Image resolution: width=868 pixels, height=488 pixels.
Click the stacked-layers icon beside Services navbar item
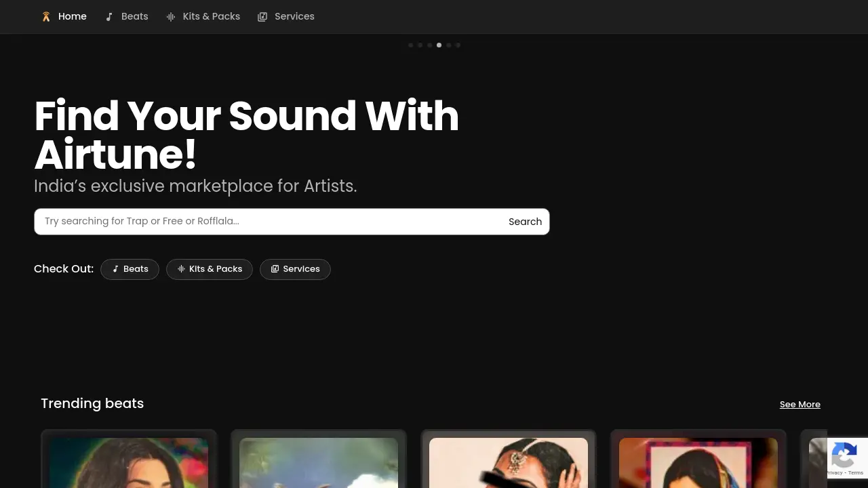click(262, 16)
